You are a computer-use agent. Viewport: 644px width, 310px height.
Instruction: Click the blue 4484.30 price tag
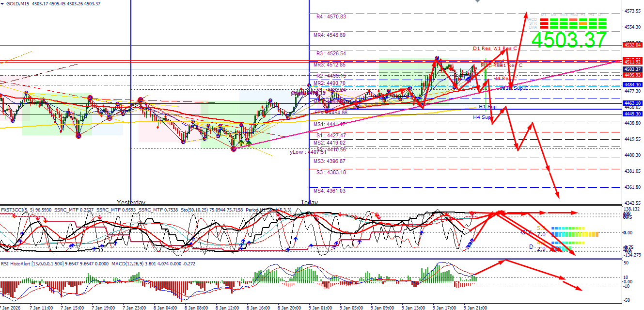tap(633, 85)
